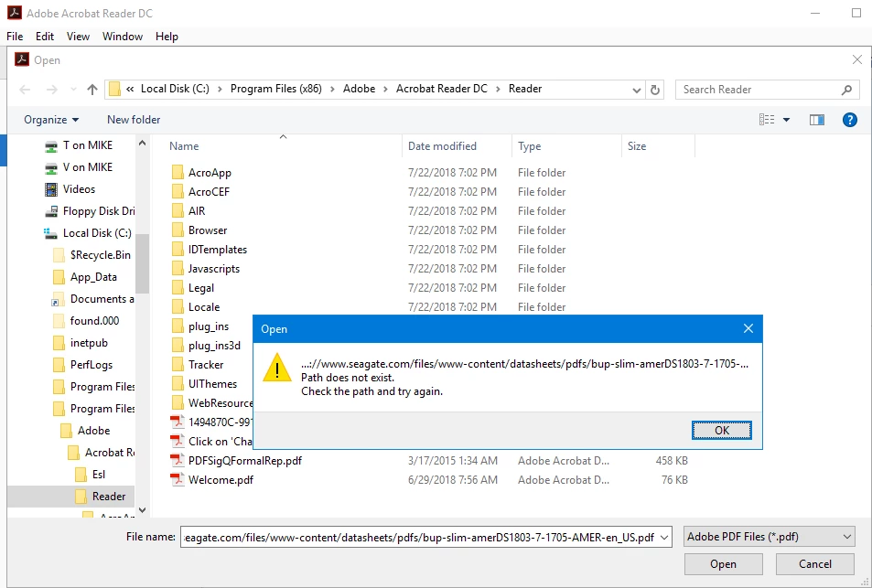
Task: Click the blue Help question mark icon
Action: coord(849,120)
